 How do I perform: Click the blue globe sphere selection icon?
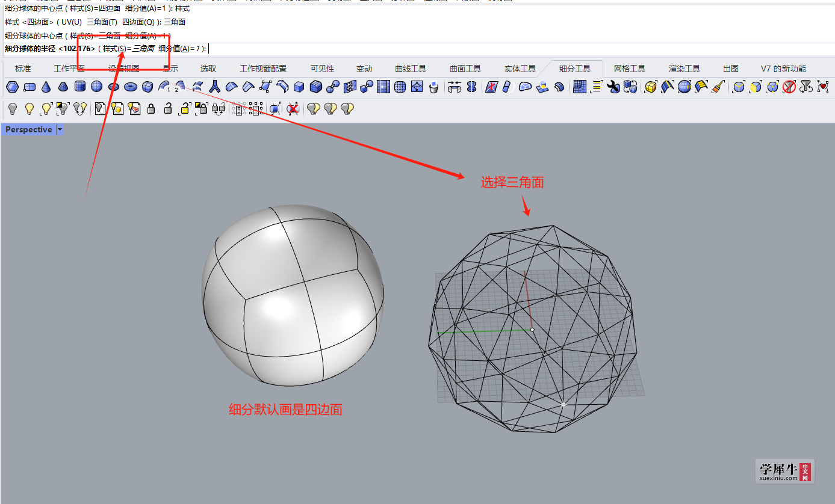[x=684, y=88]
